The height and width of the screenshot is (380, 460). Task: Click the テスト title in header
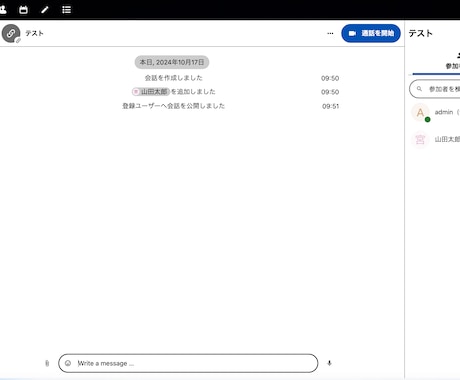[34, 33]
